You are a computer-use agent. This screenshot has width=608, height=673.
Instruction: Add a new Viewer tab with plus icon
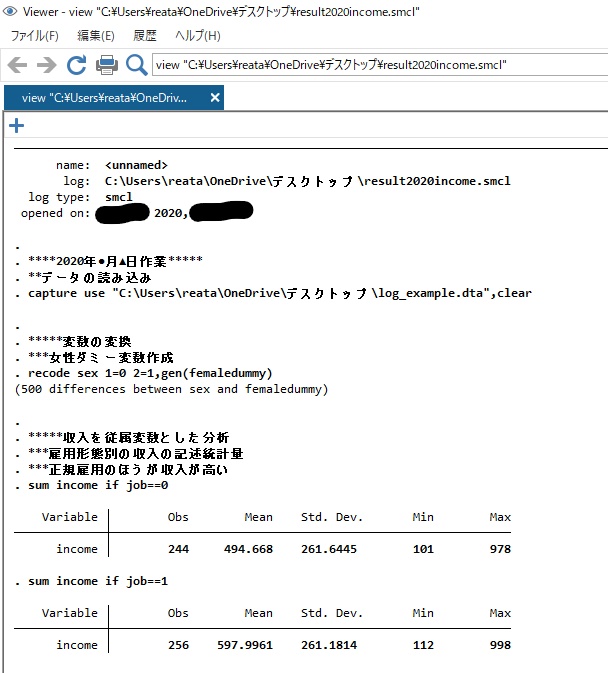(x=16, y=126)
